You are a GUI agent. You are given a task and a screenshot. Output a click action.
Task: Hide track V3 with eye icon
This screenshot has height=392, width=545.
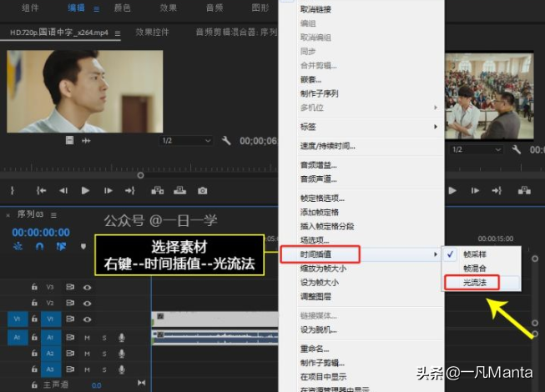88,287
